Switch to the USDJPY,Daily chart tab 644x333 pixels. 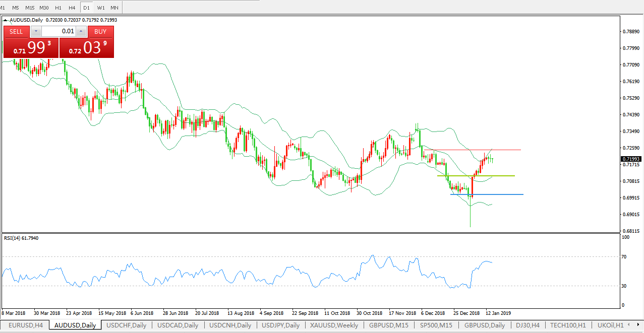(x=280, y=325)
